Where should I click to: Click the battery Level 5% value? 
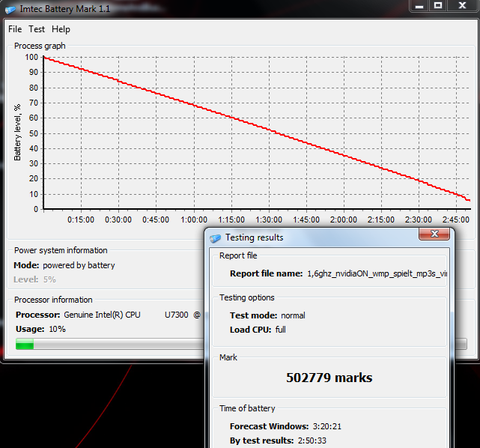pos(49,279)
